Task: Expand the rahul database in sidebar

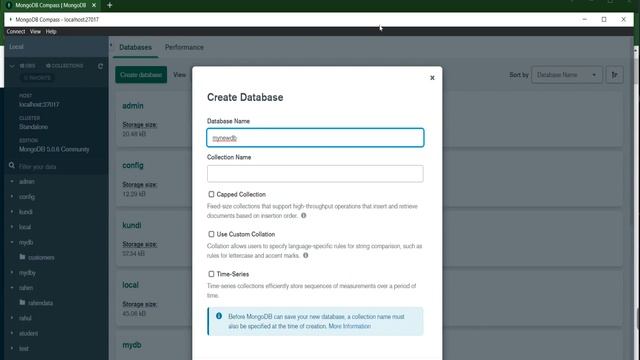Action: [x=12, y=318]
